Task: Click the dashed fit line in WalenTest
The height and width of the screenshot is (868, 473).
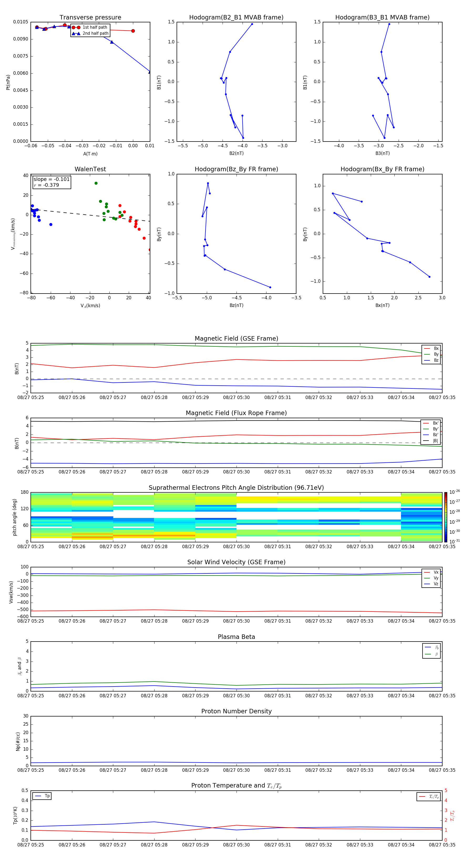Action: [x=90, y=215]
